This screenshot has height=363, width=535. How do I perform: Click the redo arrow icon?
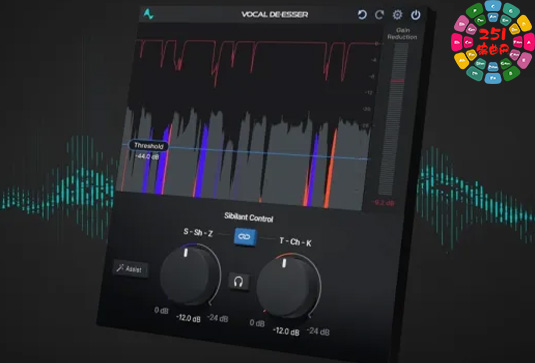379,15
